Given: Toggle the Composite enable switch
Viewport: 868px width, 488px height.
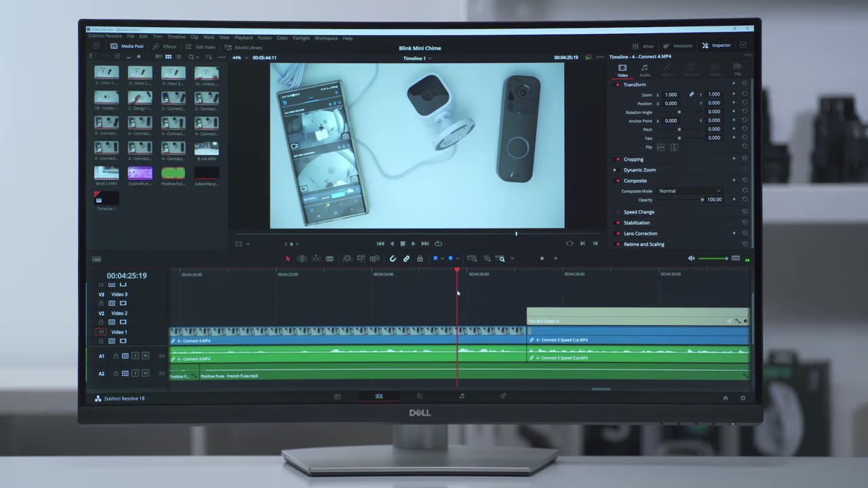Looking at the screenshot, I should pos(617,181).
